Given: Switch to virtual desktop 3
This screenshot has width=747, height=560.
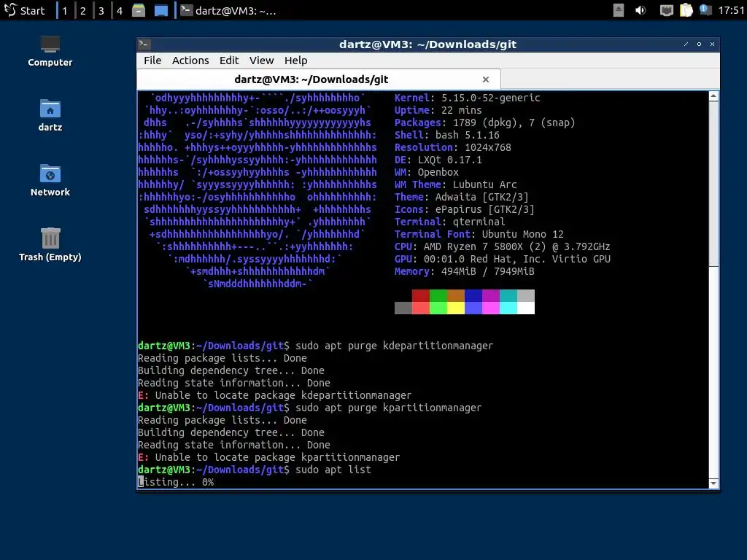Looking at the screenshot, I should click(x=101, y=10).
